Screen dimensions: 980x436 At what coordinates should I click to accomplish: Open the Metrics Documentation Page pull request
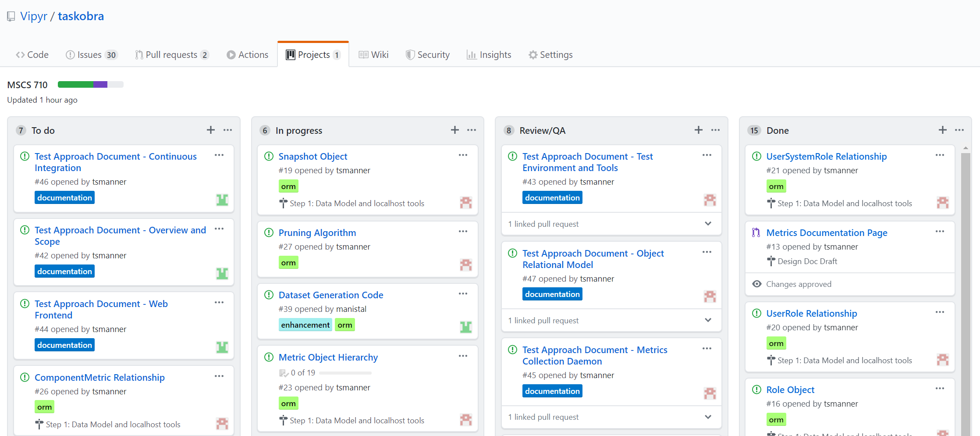coord(827,232)
